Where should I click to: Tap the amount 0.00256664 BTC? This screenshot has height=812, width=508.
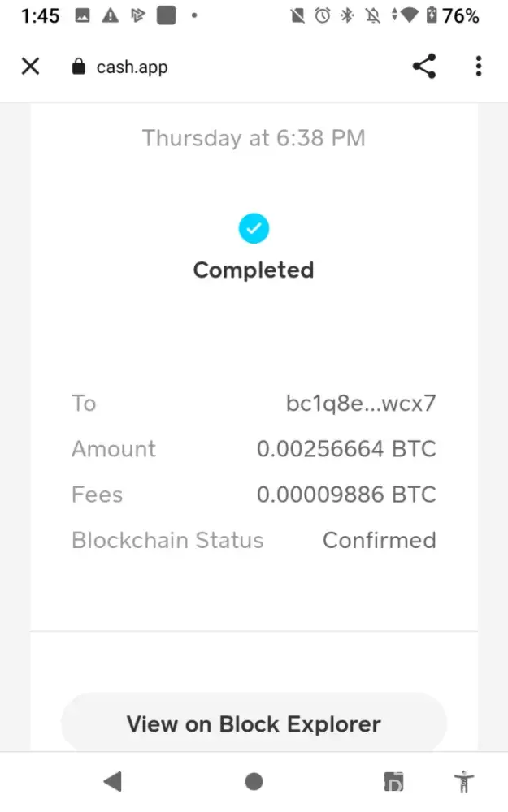pyautogui.click(x=346, y=449)
